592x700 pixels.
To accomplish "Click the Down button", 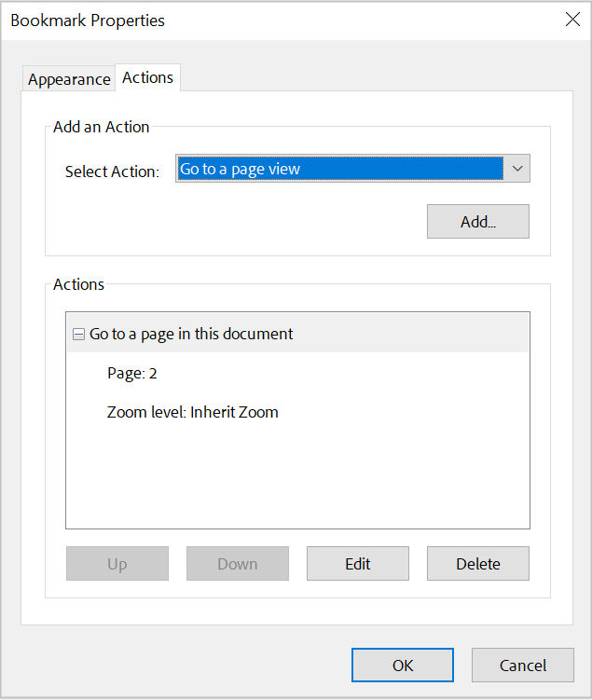I will pyautogui.click(x=238, y=564).
